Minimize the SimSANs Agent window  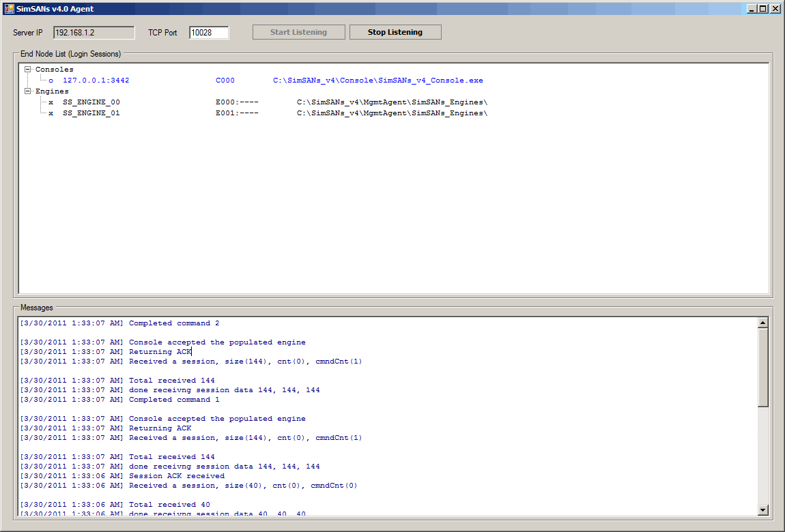point(752,9)
